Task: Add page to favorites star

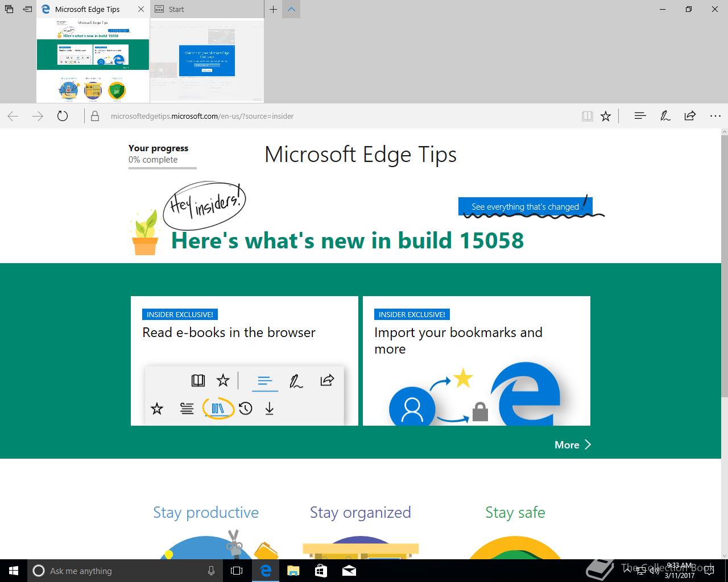Action: pyautogui.click(x=606, y=116)
